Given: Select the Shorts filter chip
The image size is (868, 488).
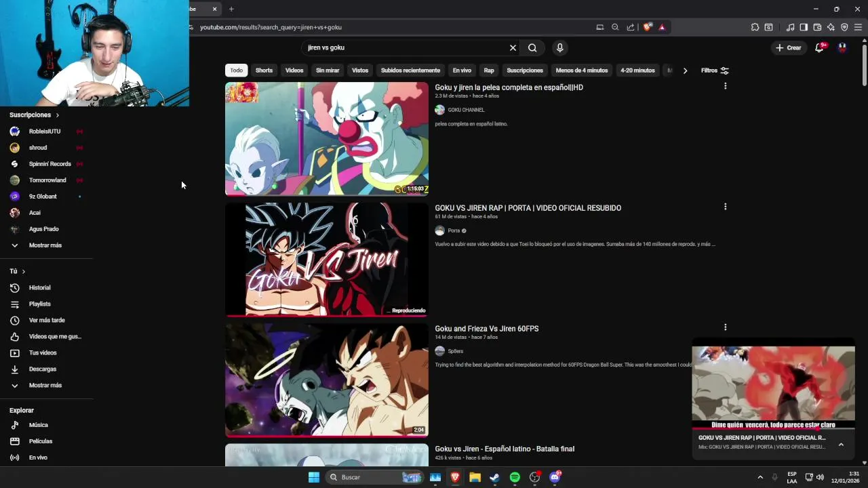Looking at the screenshot, I should coord(264,70).
